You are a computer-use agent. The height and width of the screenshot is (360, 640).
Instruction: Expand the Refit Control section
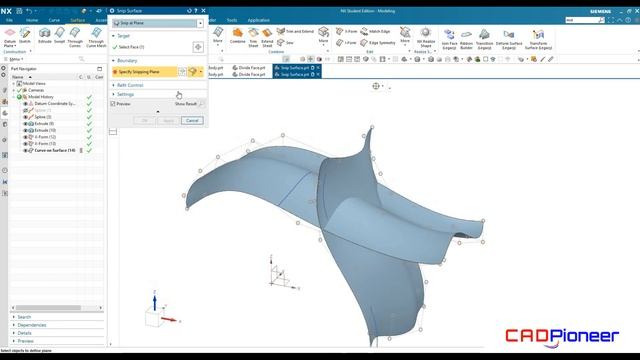tap(113, 85)
